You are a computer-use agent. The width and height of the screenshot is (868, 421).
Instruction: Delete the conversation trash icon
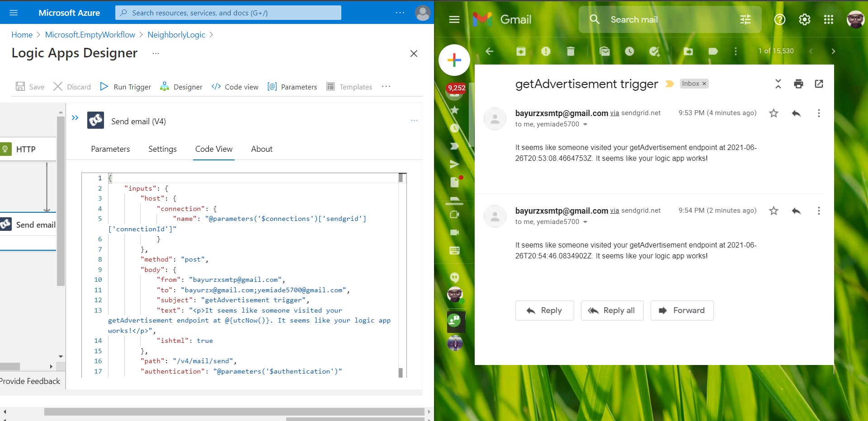571,51
